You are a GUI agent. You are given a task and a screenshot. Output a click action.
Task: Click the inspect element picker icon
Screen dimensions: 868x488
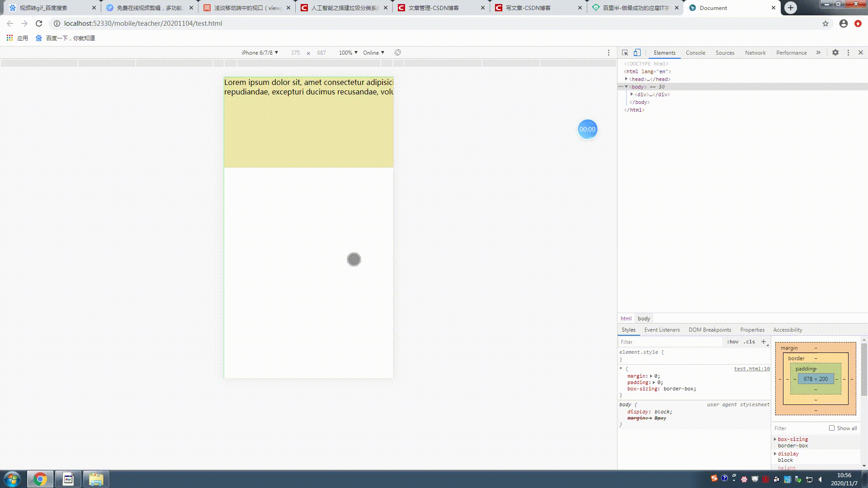click(625, 53)
